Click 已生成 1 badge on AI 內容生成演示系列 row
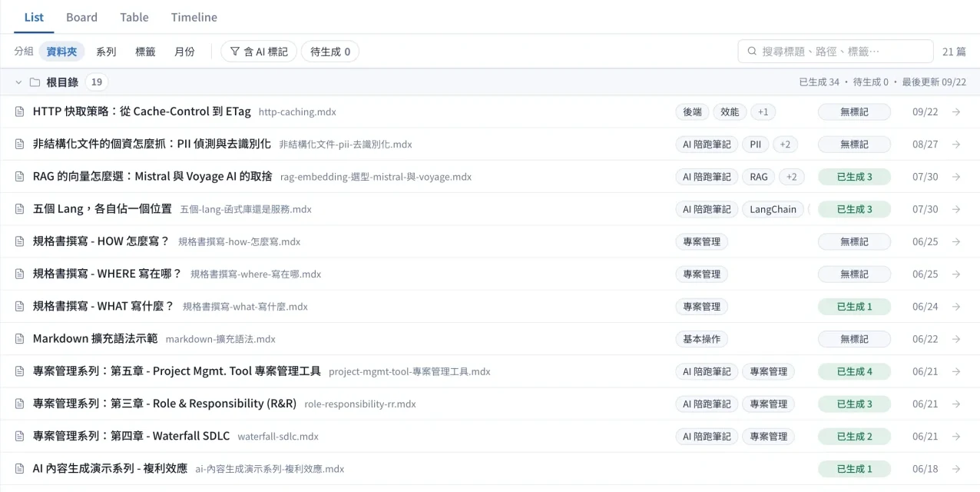Viewport: 980px width, 492px height. 854,469
